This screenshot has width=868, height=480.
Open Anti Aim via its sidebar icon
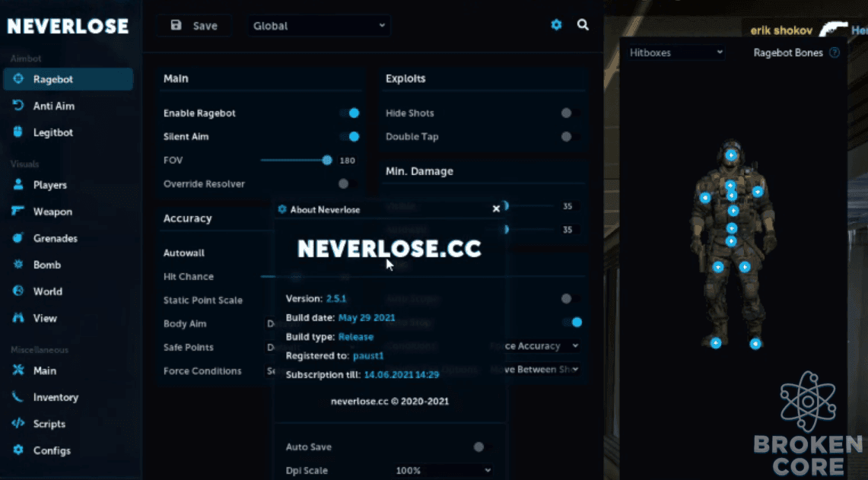click(x=18, y=105)
